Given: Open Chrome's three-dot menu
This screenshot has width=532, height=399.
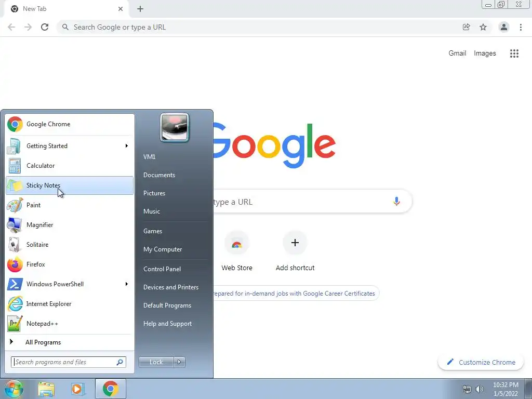Looking at the screenshot, I should (x=521, y=27).
